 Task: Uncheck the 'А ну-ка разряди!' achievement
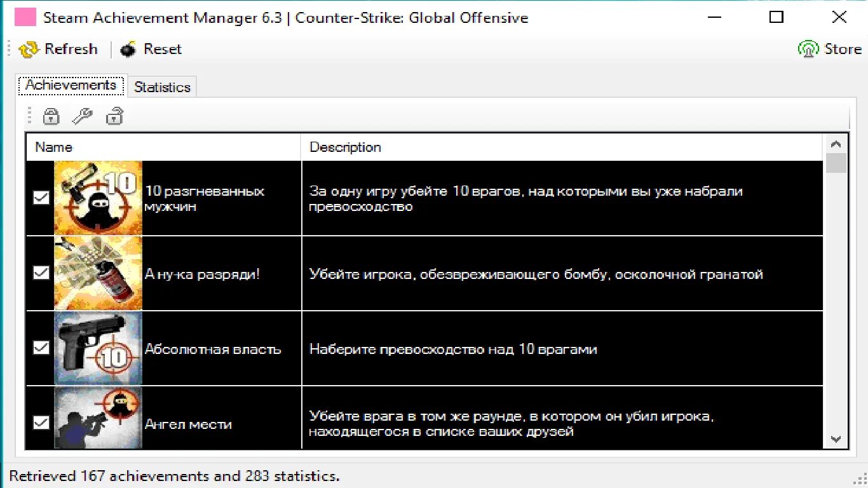tap(41, 273)
